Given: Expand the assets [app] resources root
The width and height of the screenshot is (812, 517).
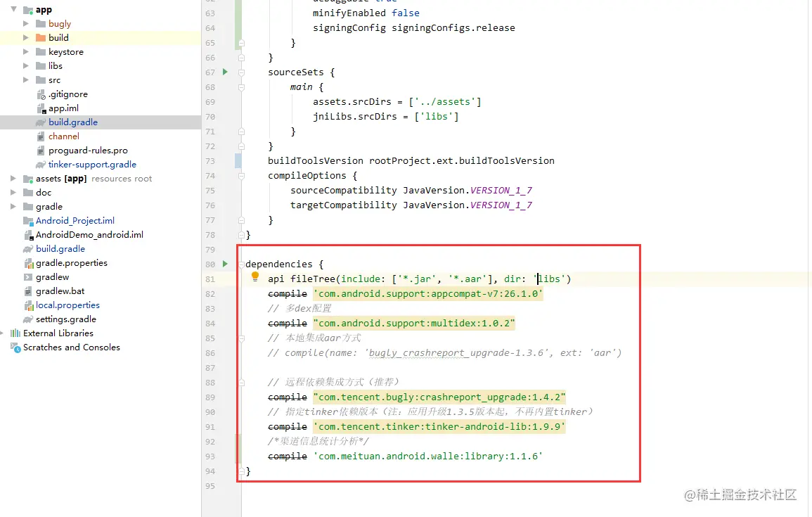Looking at the screenshot, I should 13,178.
